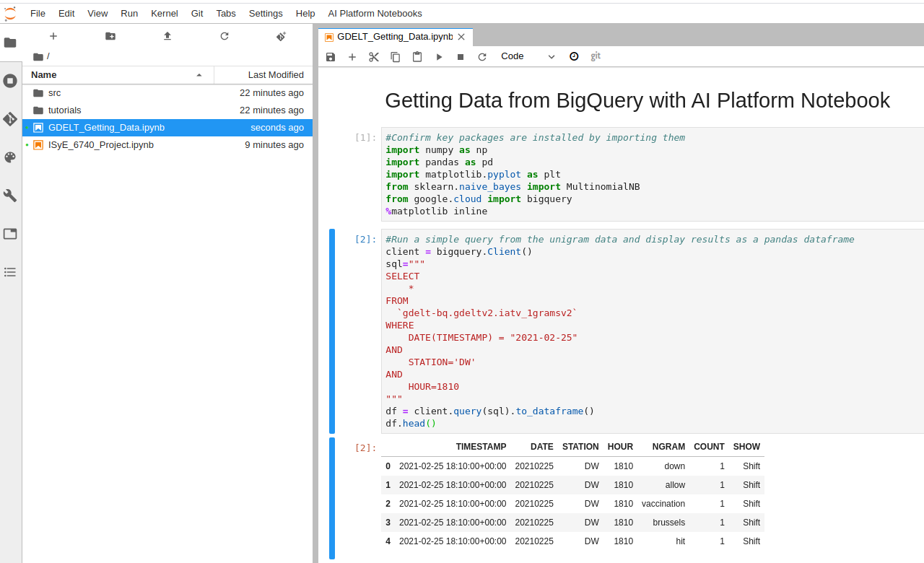
Task: Click the TIMESTAMP column header
Action: tap(481, 447)
